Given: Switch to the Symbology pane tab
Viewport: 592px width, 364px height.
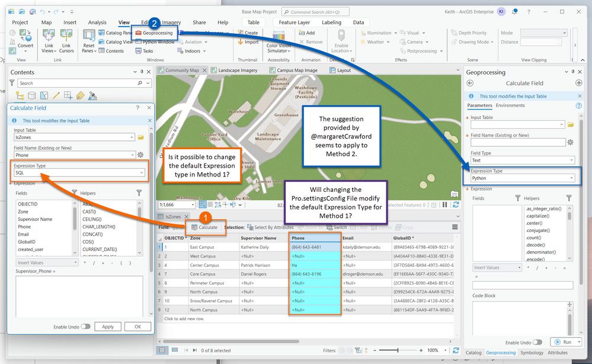Looking at the screenshot, I should (x=532, y=353).
